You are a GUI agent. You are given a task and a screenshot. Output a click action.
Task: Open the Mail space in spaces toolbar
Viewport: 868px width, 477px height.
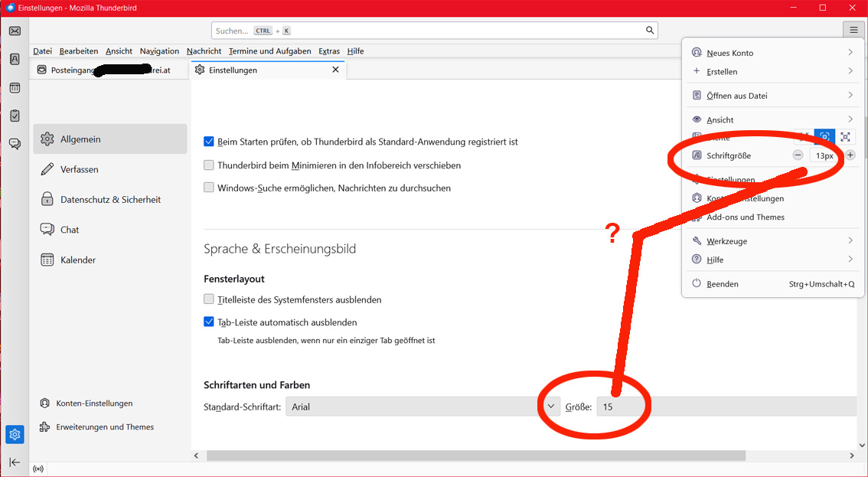(x=15, y=31)
